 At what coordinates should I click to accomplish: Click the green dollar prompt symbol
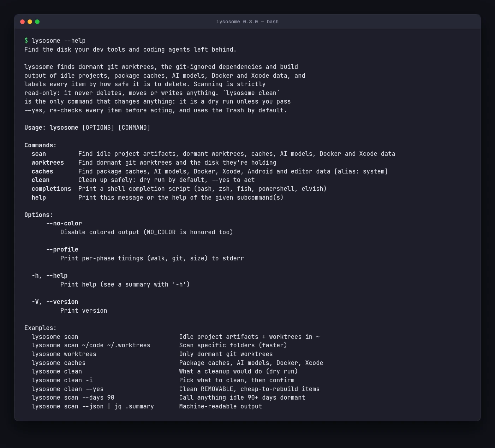click(x=26, y=41)
